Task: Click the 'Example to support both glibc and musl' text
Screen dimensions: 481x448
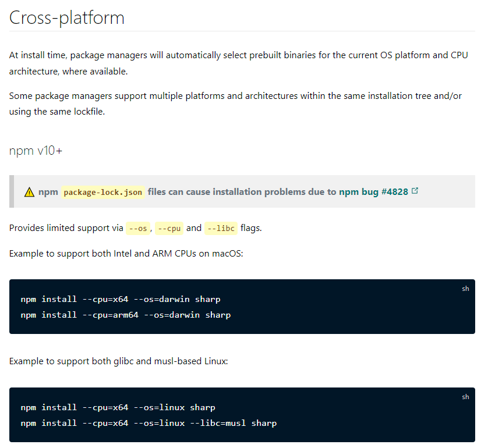Action: (x=118, y=361)
